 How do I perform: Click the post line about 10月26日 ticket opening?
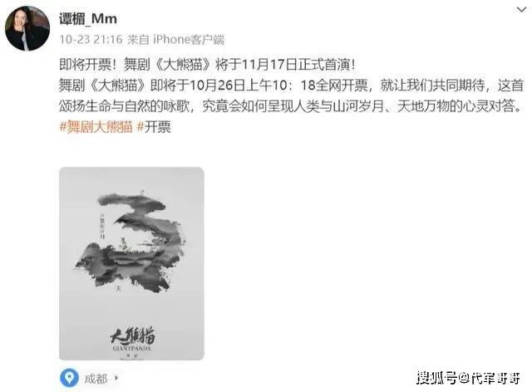click(292, 85)
